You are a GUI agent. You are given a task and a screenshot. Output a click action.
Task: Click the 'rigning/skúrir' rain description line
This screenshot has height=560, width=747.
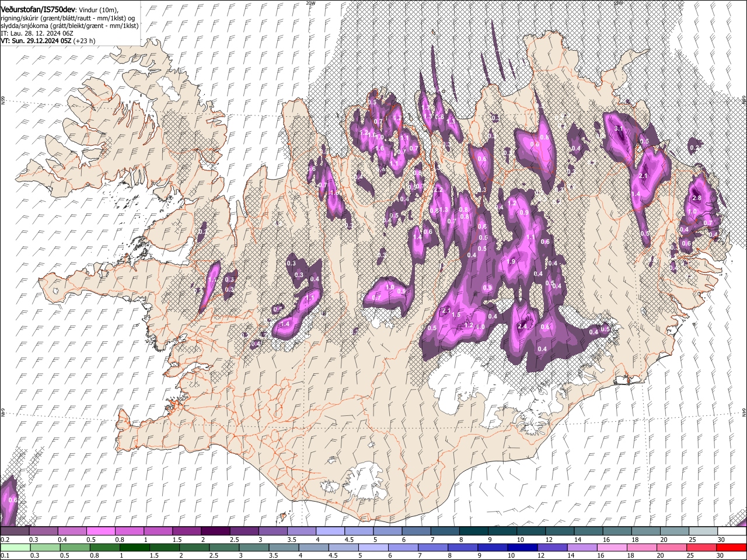68,17
